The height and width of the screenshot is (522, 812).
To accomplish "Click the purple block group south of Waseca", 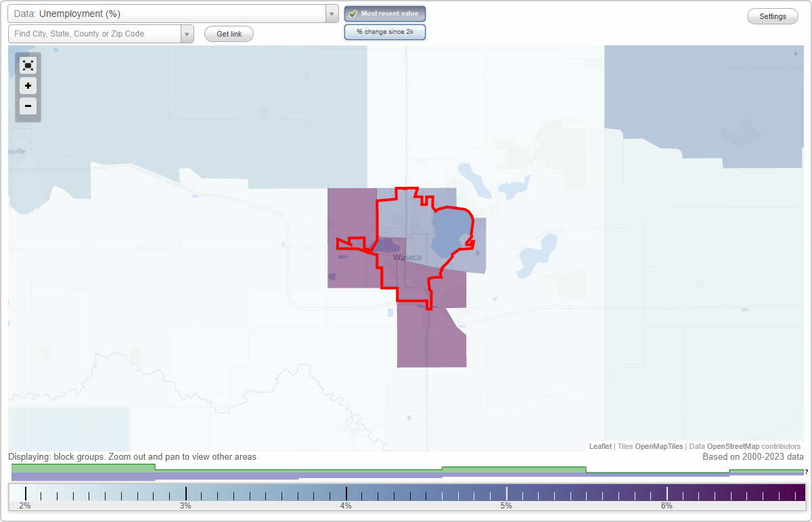I will 431,339.
